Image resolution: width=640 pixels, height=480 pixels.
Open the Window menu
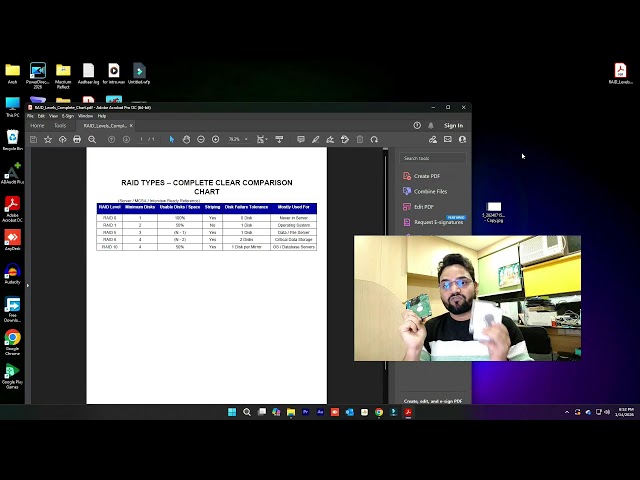point(85,116)
